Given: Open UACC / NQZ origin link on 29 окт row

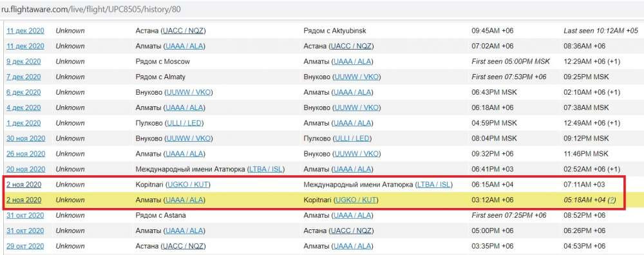Looking at the screenshot, I should [184, 247].
